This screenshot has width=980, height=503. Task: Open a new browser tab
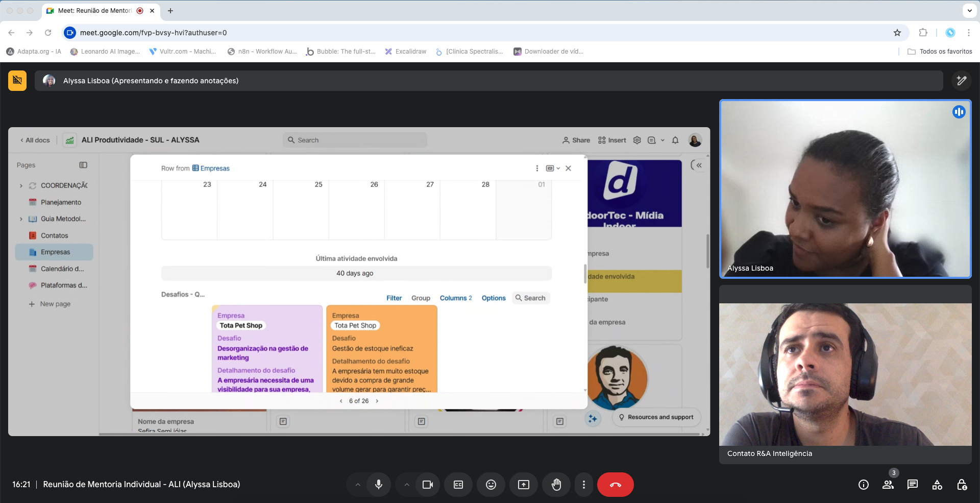170,11
